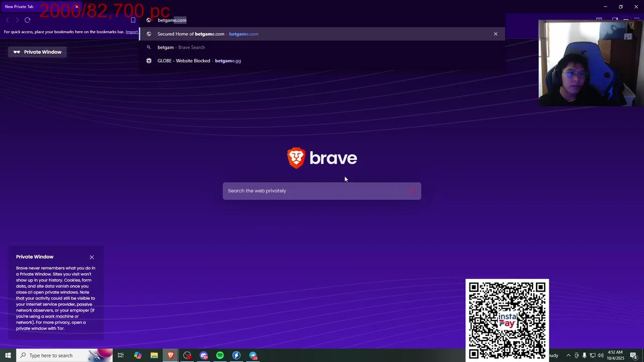Show hidden system tray icons
The width and height of the screenshot is (644, 362).
tap(569, 355)
